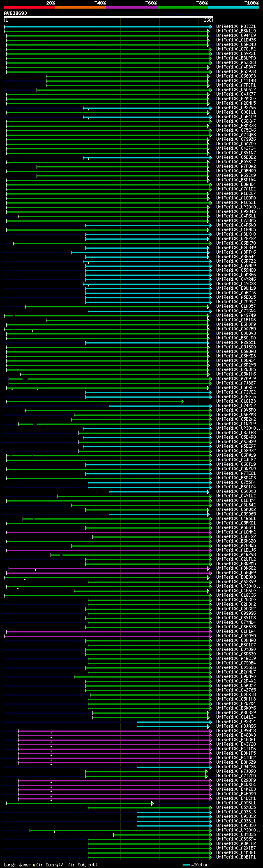Click the green ~80% identity color swatch

182,7
